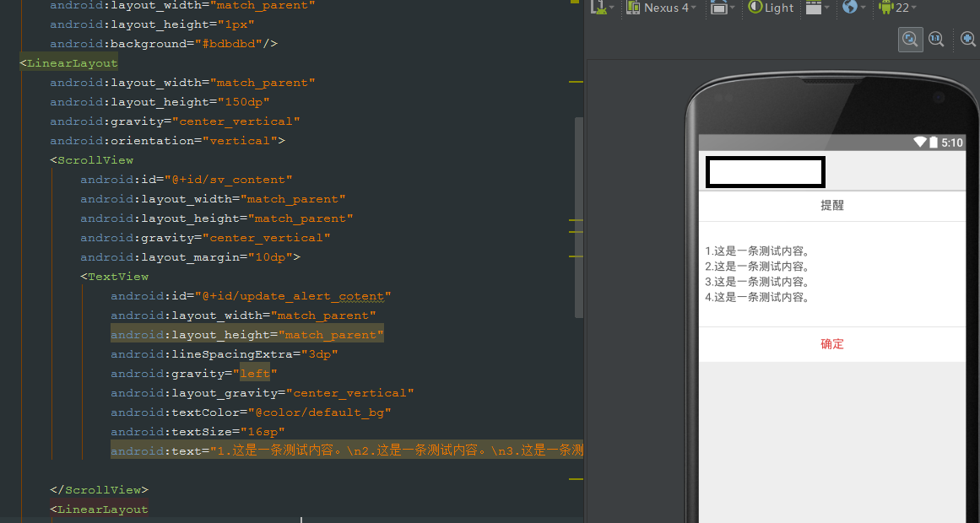The image size is (980, 523).
Task: Click the ScrollView android:gravity="center_vertical" line
Action: coord(205,237)
